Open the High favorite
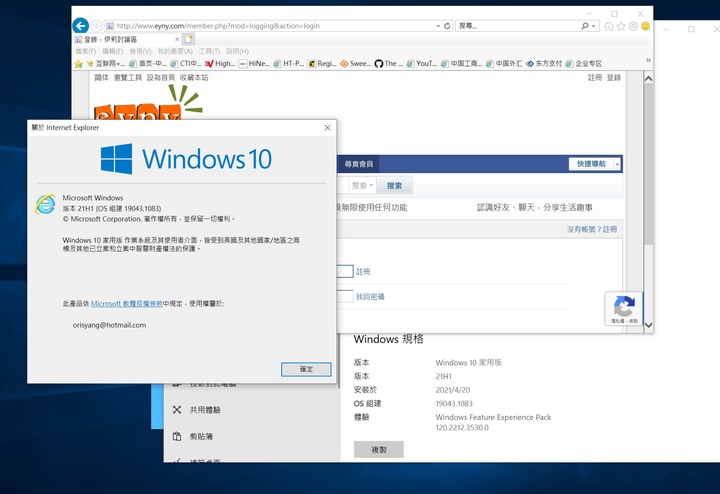 pos(220,64)
